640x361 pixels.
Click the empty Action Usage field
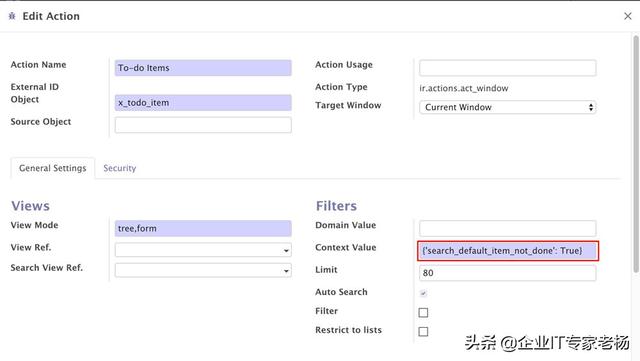pyautogui.click(x=507, y=68)
